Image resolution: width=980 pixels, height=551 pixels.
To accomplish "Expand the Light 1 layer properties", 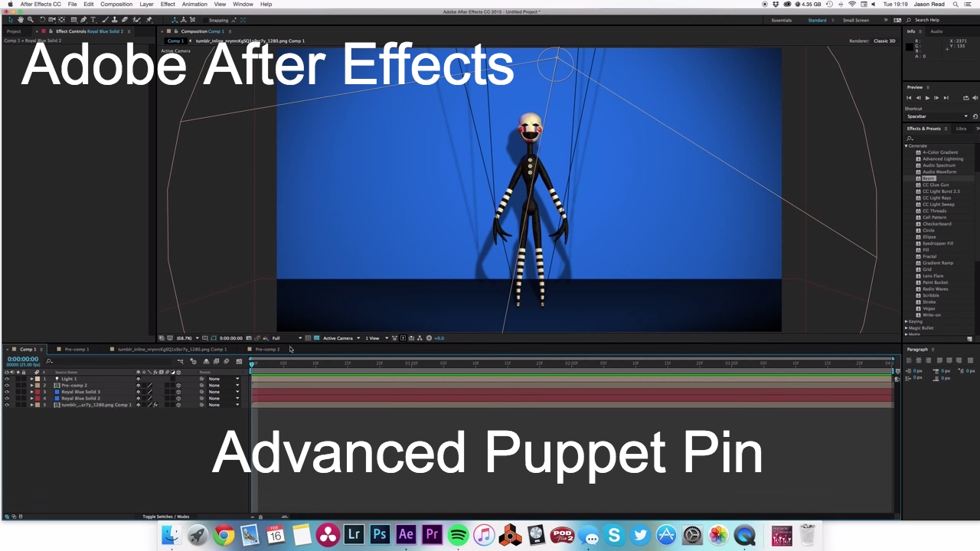I will tap(31, 379).
